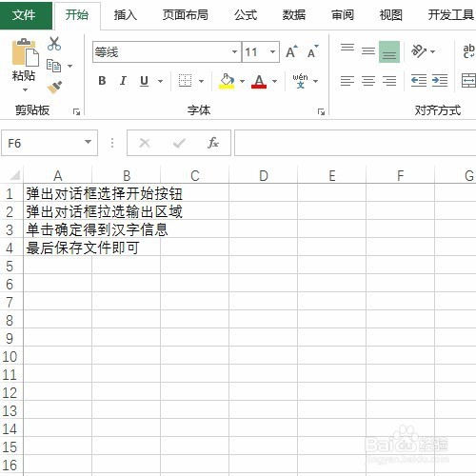Image resolution: width=476 pixels, height=476 pixels.
Task: Click the wrap text icon
Action: coord(468,50)
